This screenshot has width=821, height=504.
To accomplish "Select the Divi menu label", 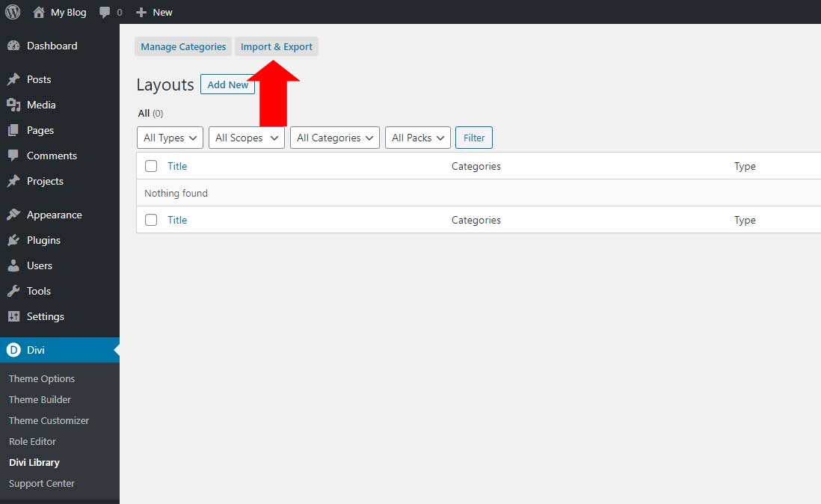I will (x=36, y=350).
